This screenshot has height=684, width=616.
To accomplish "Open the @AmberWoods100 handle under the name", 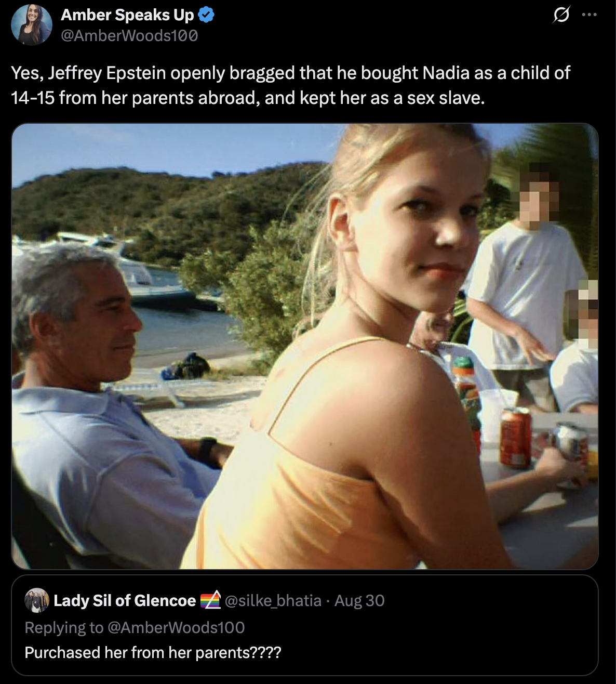I will click(x=129, y=36).
